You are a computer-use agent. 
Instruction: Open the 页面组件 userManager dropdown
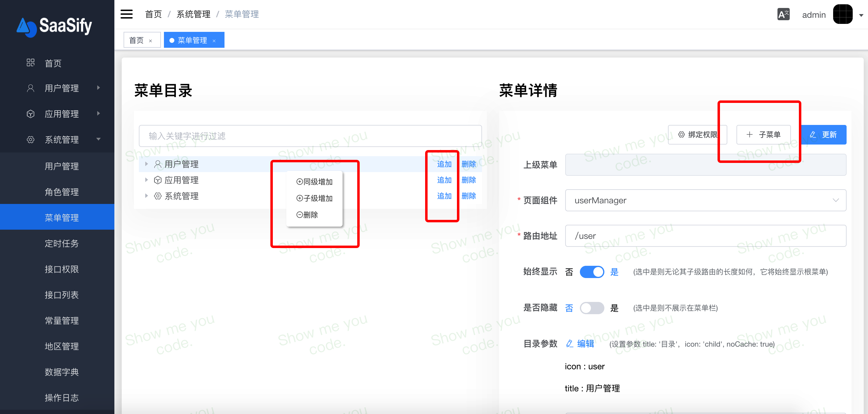(705, 200)
